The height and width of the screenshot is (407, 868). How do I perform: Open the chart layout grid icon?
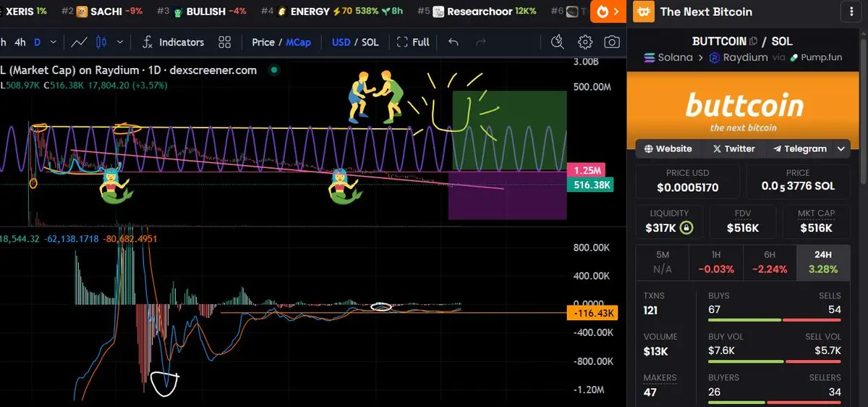(225, 42)
